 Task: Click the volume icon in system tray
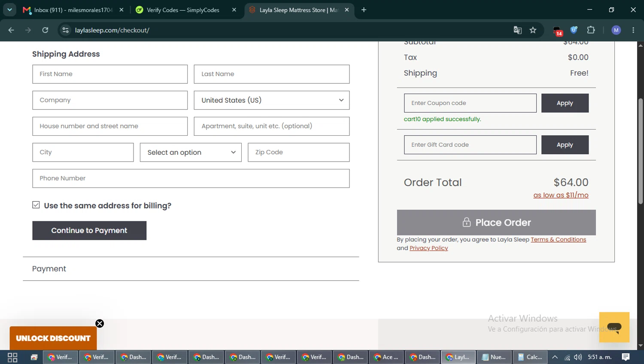[578, 357]
